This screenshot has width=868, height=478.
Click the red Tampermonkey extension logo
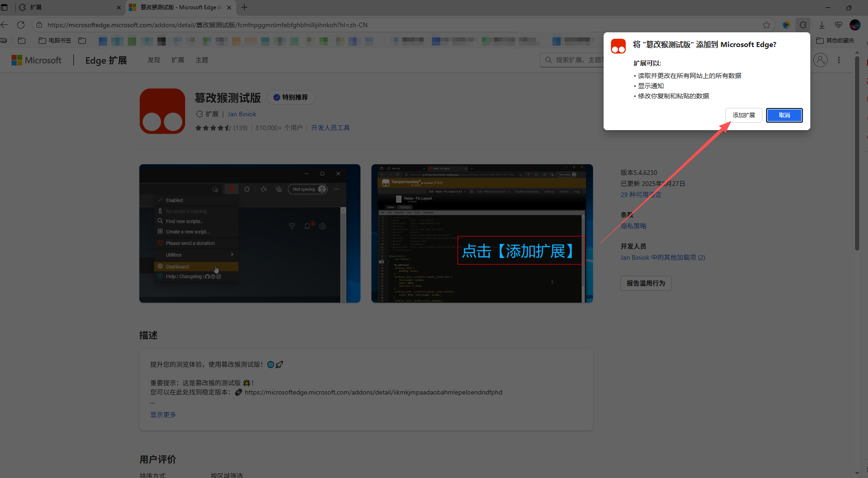tap(162, 111)
